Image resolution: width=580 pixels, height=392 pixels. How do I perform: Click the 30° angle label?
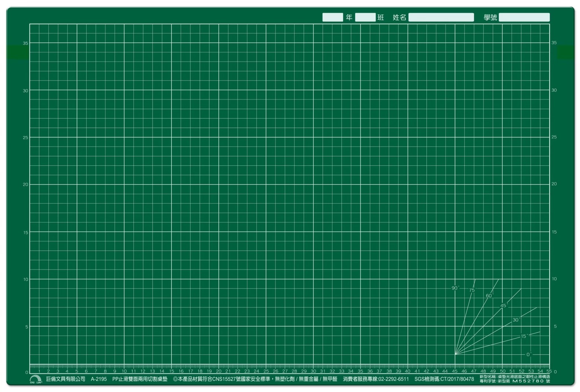point(516,320)
